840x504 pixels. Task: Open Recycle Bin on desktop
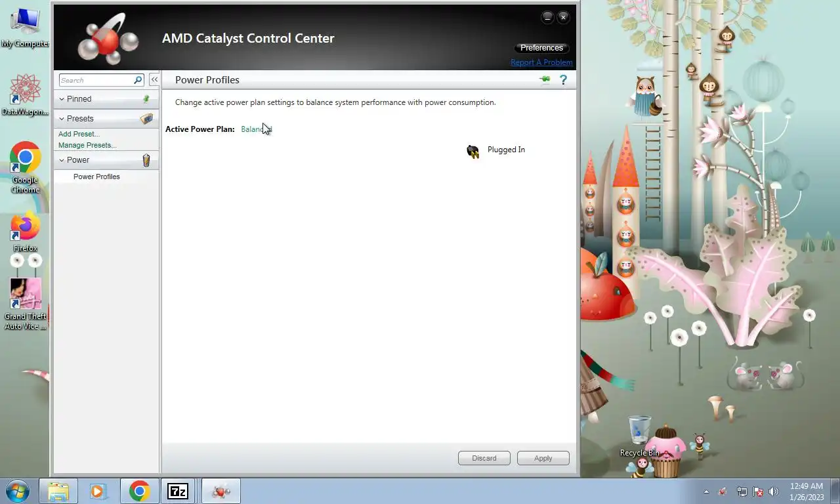[x=639, y=436]
